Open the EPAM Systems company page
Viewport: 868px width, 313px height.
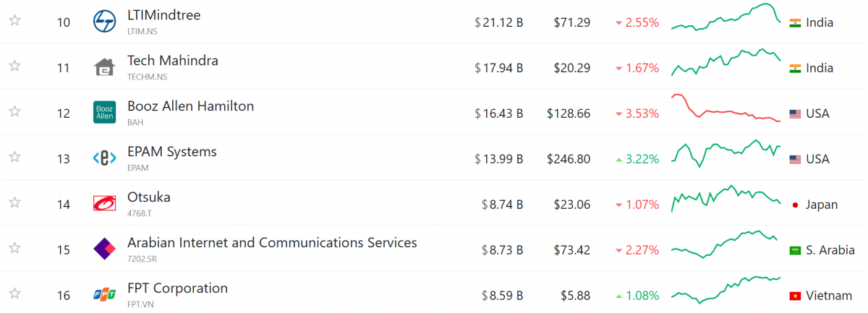point(172,152)
